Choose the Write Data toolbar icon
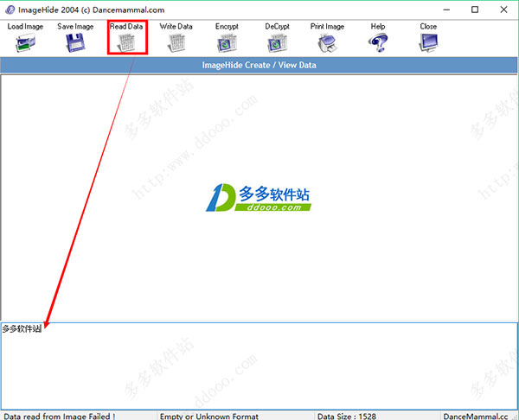Viewport: 519px width, 420px height. 176,43
